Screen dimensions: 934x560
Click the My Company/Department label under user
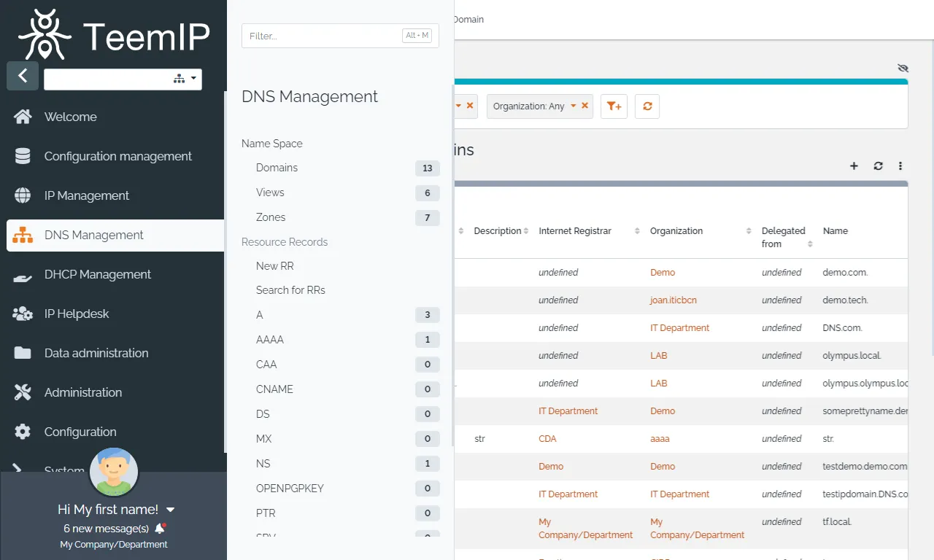pyautogui.click(x=114, y=545)
